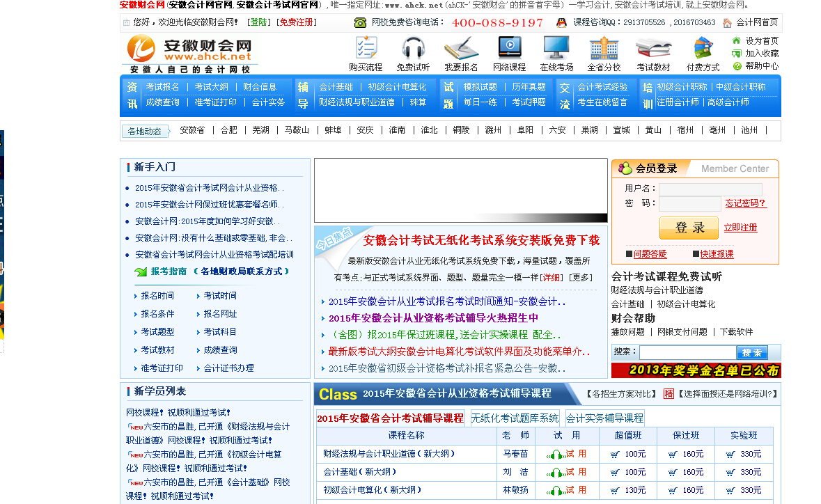
Task: Click the 林敬扬 teacher cell
Action: point(516,490)
